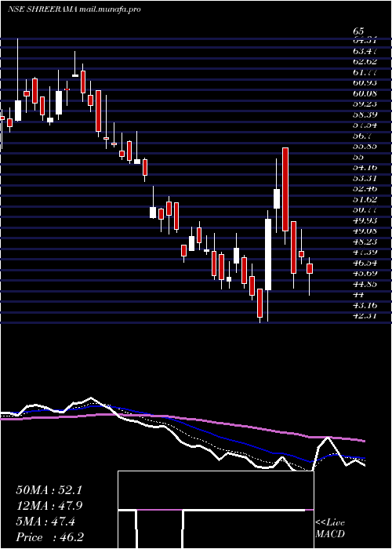Click the 47.39 price axis label
Screen dimensions: 392x549
(x=365, y=252)
